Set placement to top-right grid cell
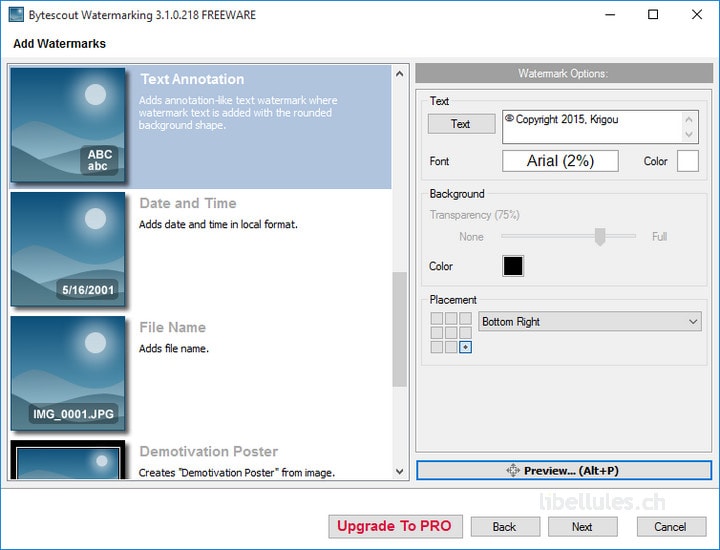This screenshot has height=550, width=720. click(465, 318)
